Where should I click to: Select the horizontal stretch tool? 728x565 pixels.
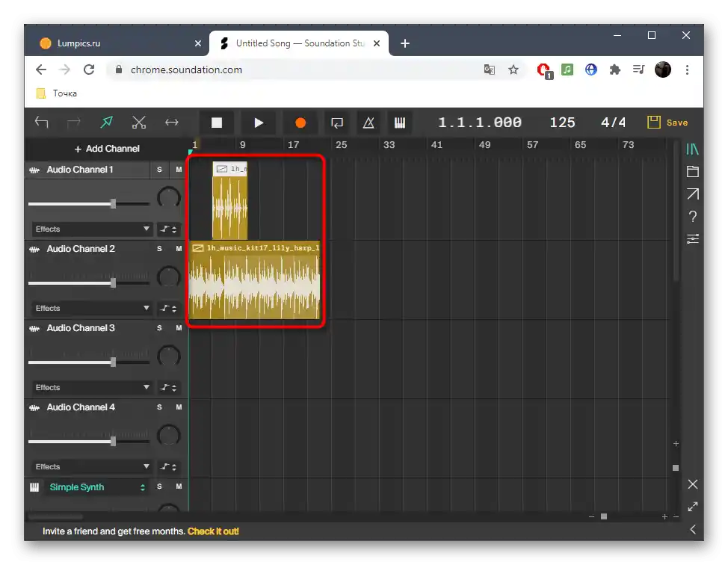click(x=172, y=123)
